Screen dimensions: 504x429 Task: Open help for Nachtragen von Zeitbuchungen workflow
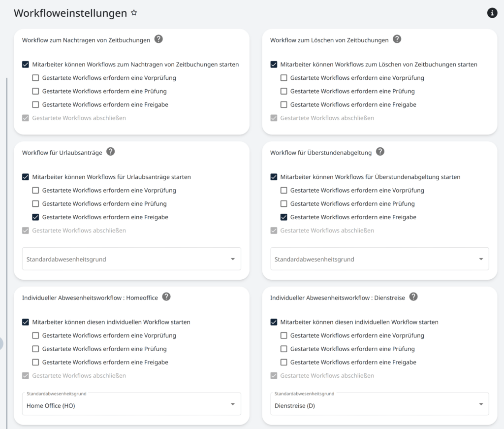158,40
